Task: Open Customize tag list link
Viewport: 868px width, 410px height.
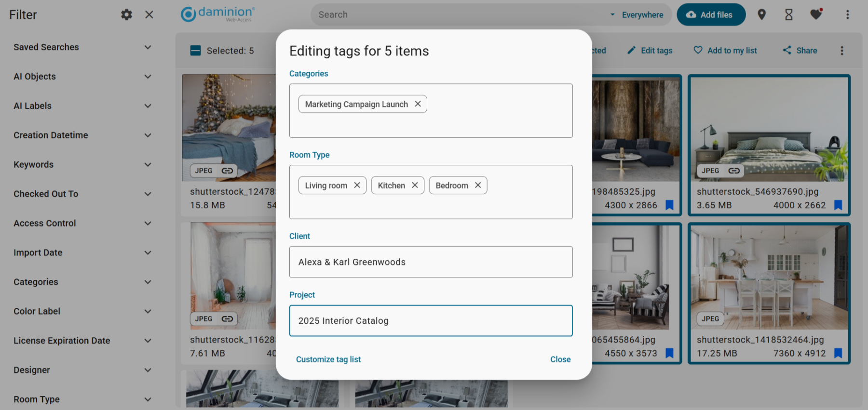Action: 328,359
